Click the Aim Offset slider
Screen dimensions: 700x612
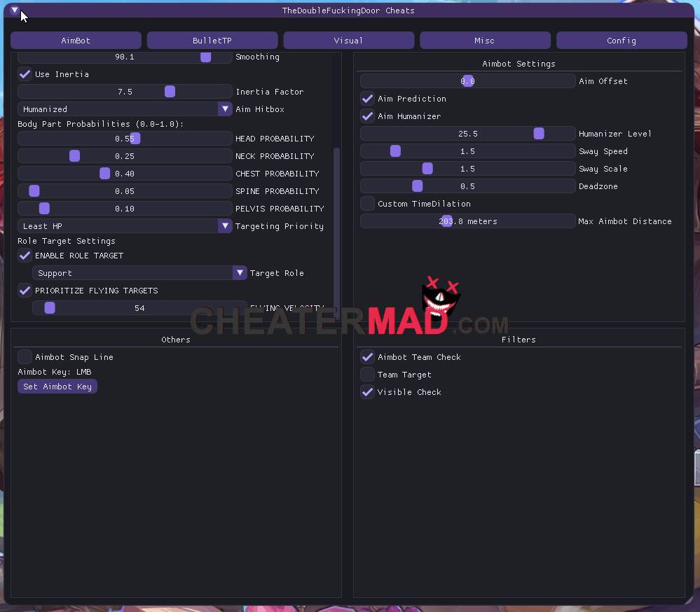(467, 81)
